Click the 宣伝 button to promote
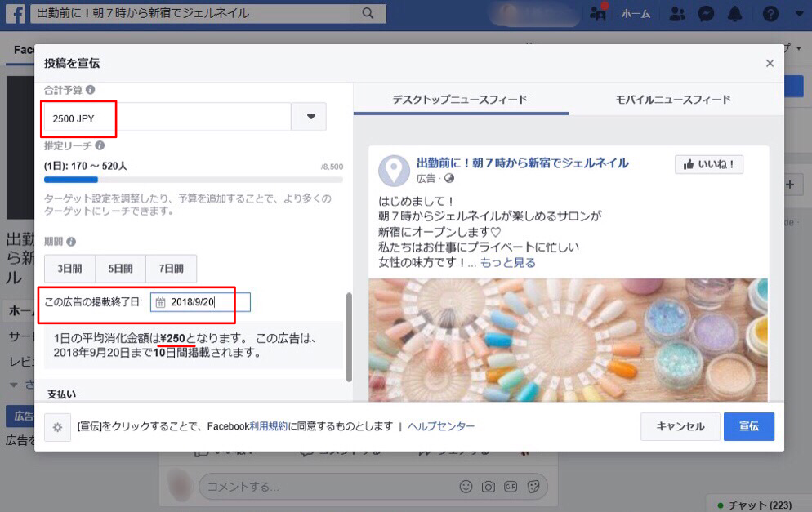The image size is (812, 512). click(x=748, y=426)
